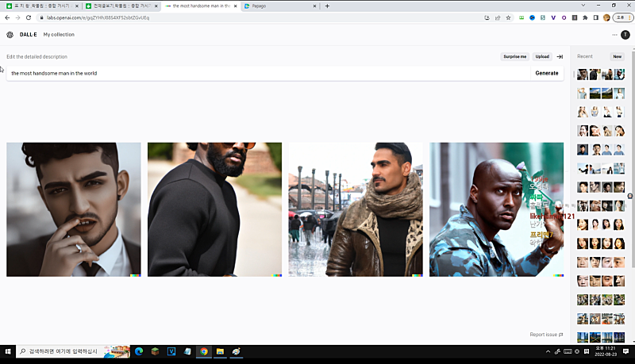635x364 pixels.
Task: Bookmark this page with the star icon
Action: coord(508,17)
